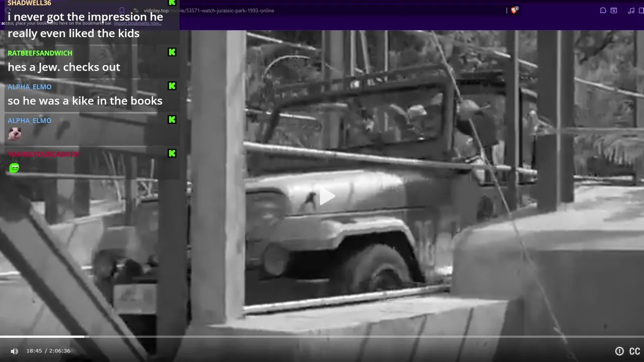Image resolution: width=644 pixels, height=362 pixels.
Task: Click the hamster emote in the chat
Action: (14, 134)
